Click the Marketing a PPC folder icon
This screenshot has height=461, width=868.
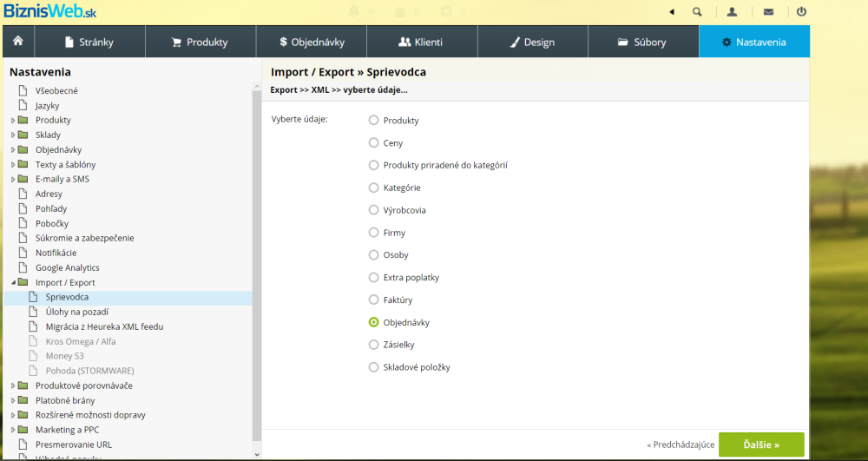tap(23, 430)
